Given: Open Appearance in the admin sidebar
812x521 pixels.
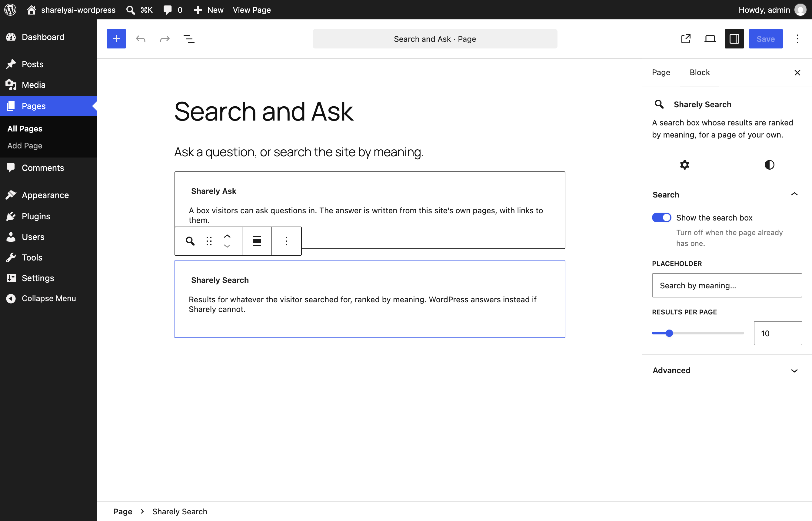Looking at the screenshot, I should tap(48, 195).
